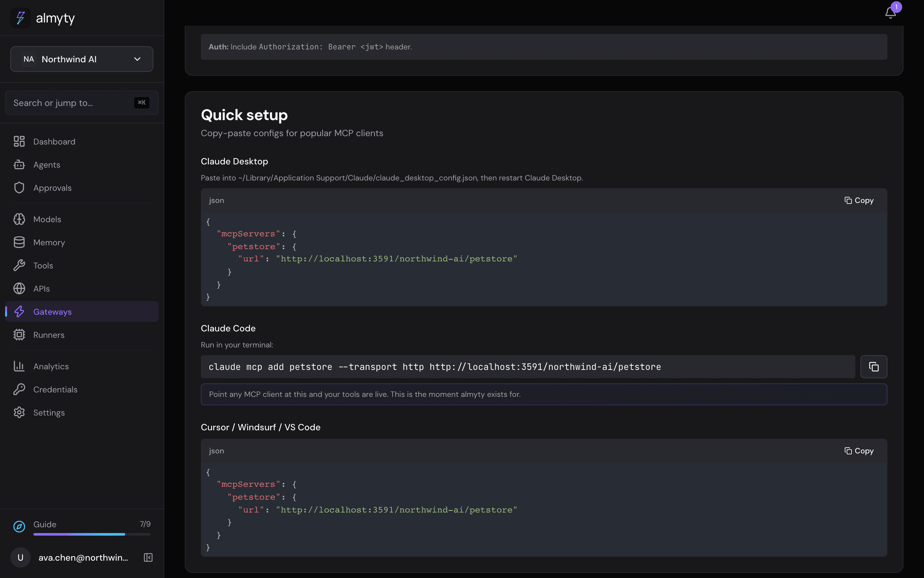Open the Northwind AI workspace dropdown
The image size is (924, 578).
tap(82, 59)
